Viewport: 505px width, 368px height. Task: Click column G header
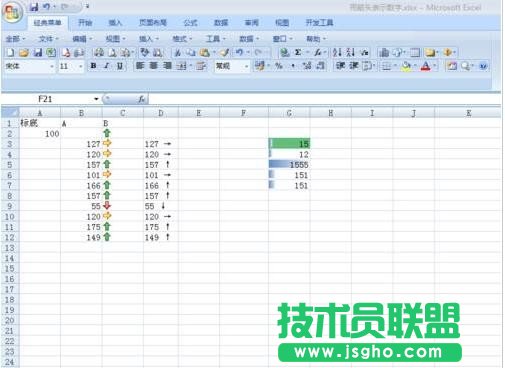289,113
